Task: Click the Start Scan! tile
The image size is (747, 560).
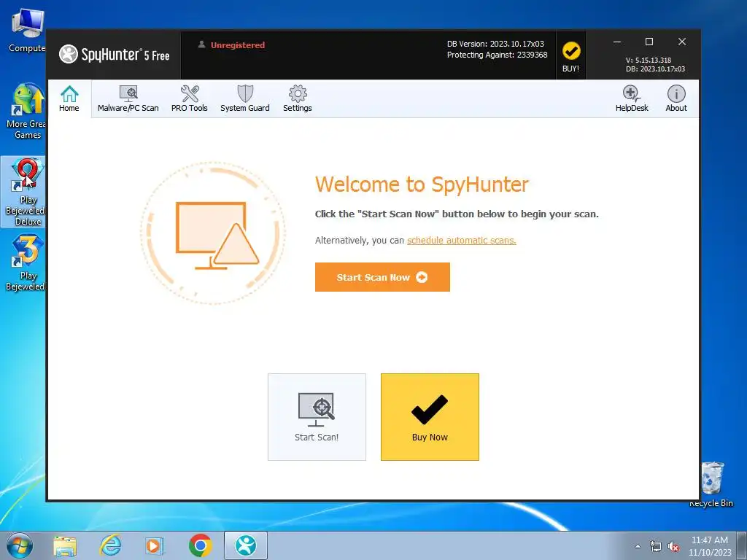Action: 317,416
